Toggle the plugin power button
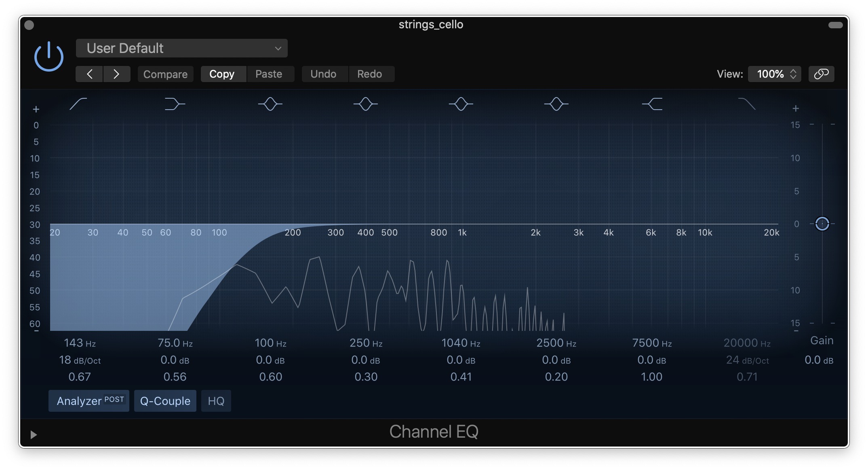 pyautogui.click(x=49, y=56)
